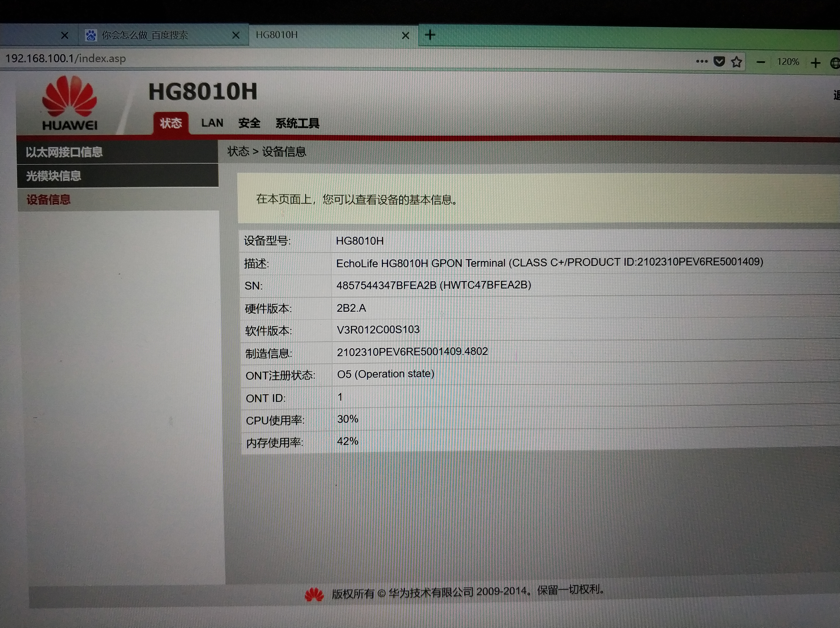Open the 系统工具 menu tab
This screenshot has width=840, height=628.
[x=297, y=123]
